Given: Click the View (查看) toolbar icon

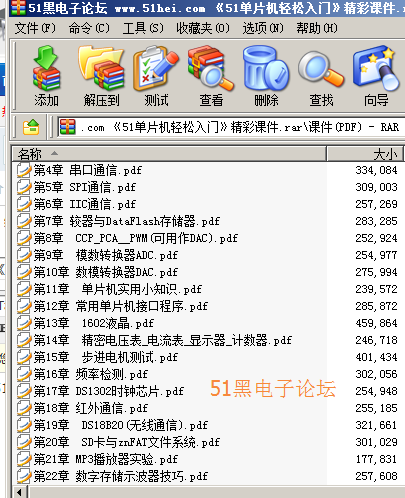Looking at the screenshot, I should [211, 68].
